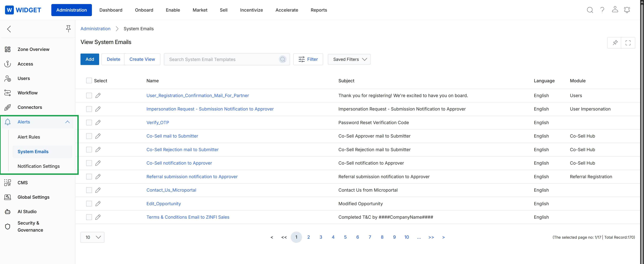Open the rows-per-page dropdown showing 10
The width and height of the screenshot is (644, 264).
click(92, 237)
